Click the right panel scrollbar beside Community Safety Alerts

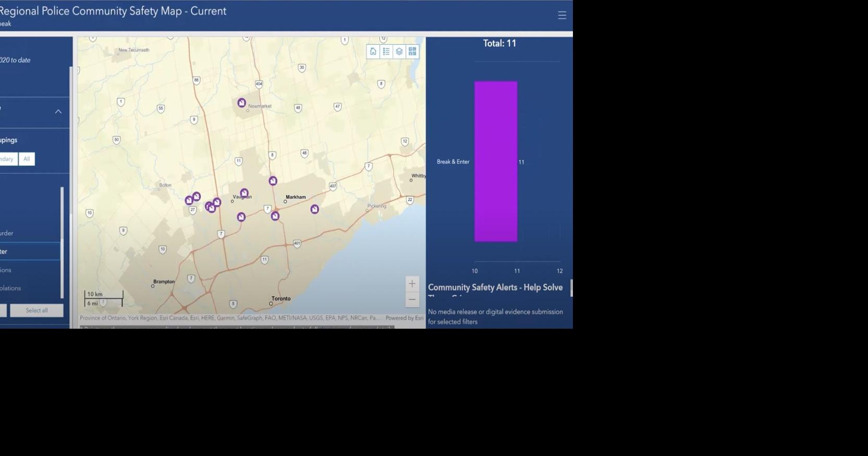(571, 288)
